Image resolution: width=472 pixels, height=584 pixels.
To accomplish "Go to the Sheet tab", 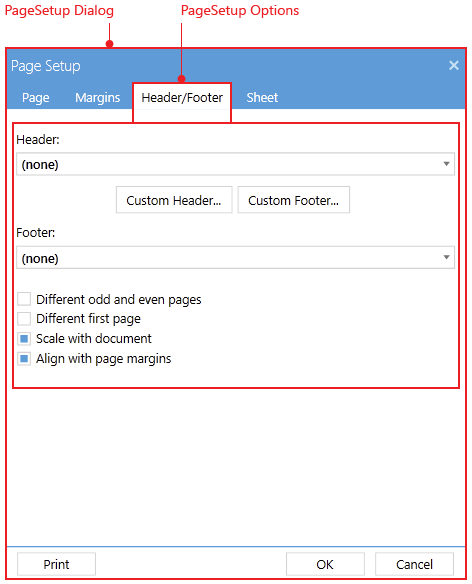I will 262,98.
